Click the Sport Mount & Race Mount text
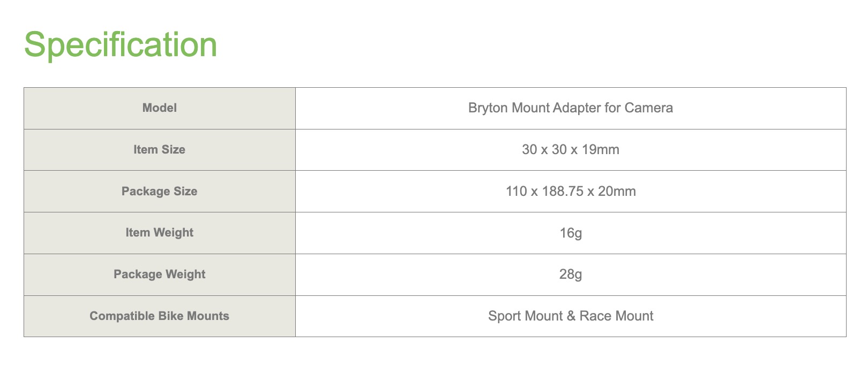Screen dimensions: 868x366 pos(571,316)
